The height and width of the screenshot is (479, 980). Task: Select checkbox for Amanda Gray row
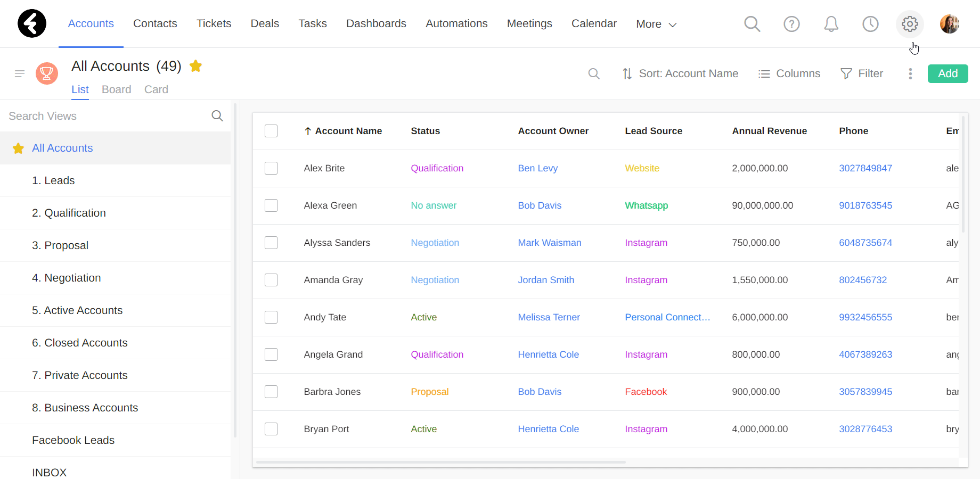(271, 280)
